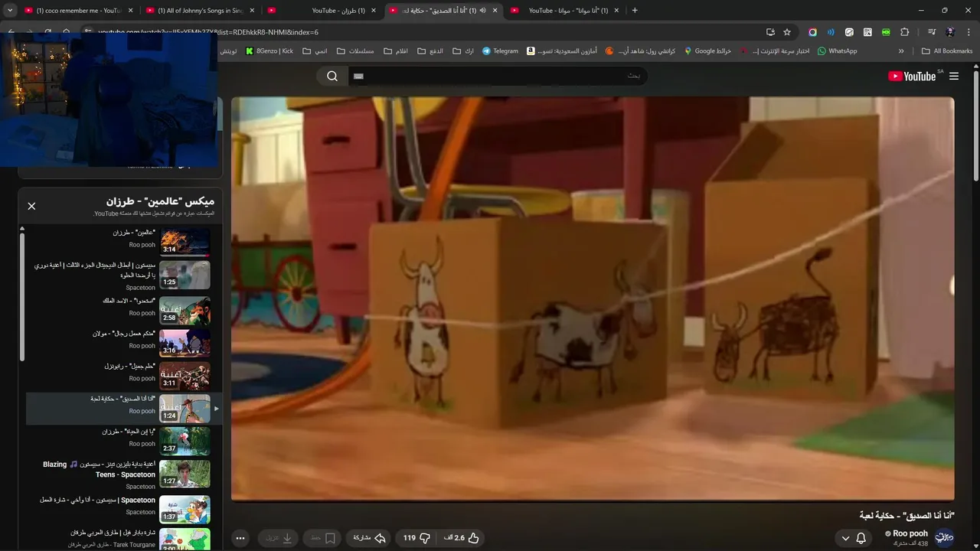Open the Extensions puzzle-piece menu

904,32
